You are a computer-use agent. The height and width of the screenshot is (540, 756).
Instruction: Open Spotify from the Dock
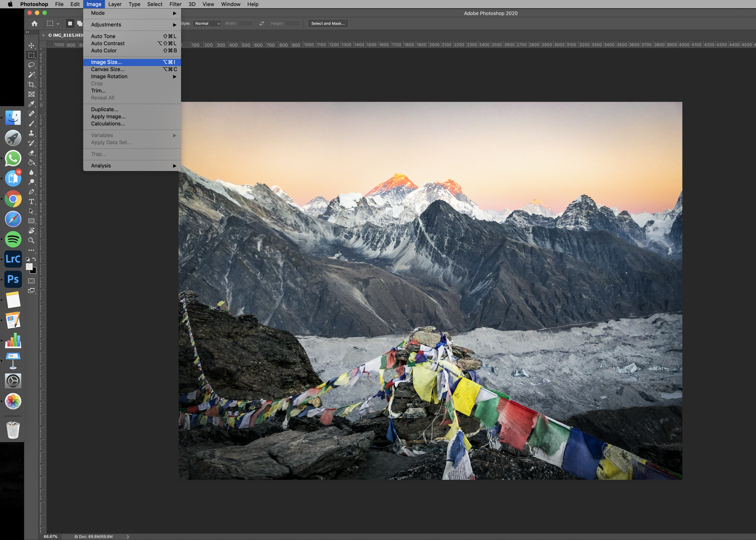(13, 239)
